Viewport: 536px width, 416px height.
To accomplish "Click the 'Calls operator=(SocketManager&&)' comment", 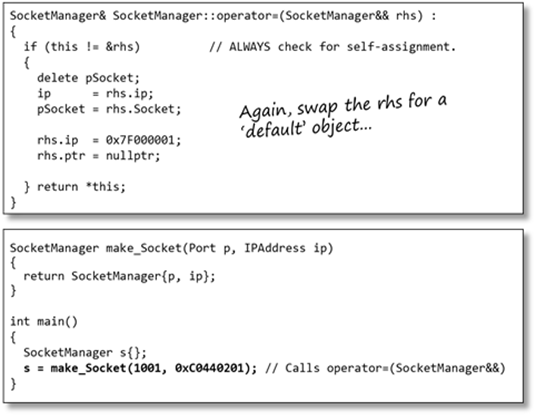I will tap(385, 368).
